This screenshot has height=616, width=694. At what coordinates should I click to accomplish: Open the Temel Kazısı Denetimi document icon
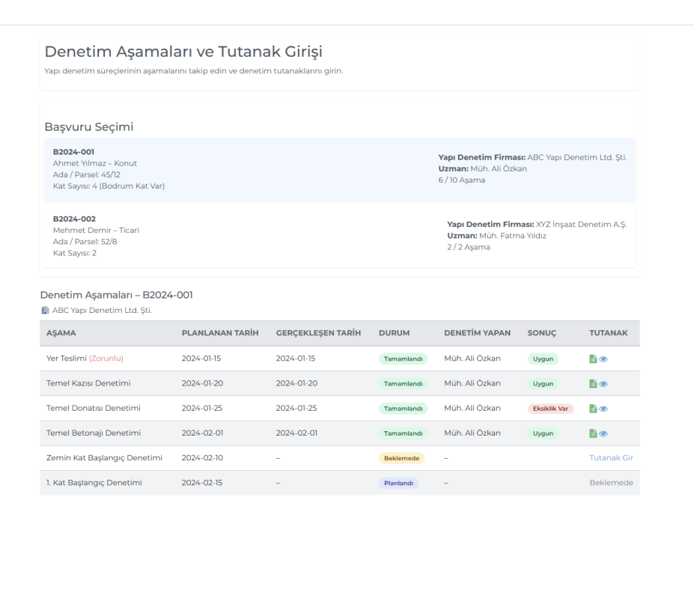pos(593,384)
